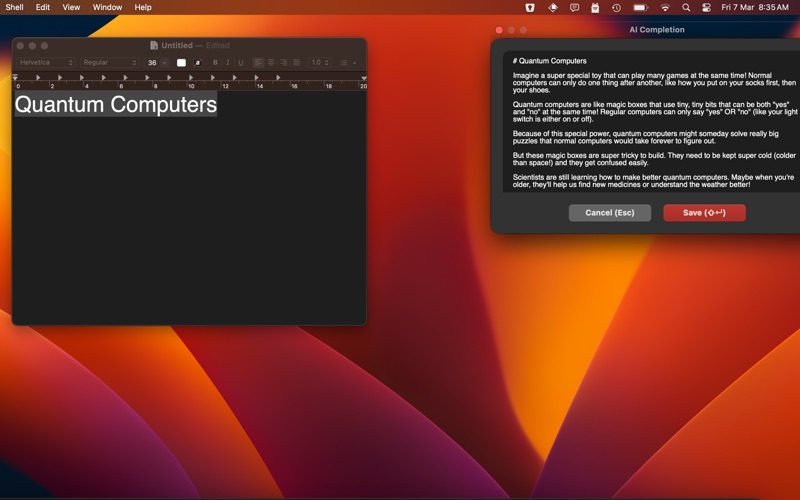Align text left
The image size is (800, 500).
(x=258, y=63)
